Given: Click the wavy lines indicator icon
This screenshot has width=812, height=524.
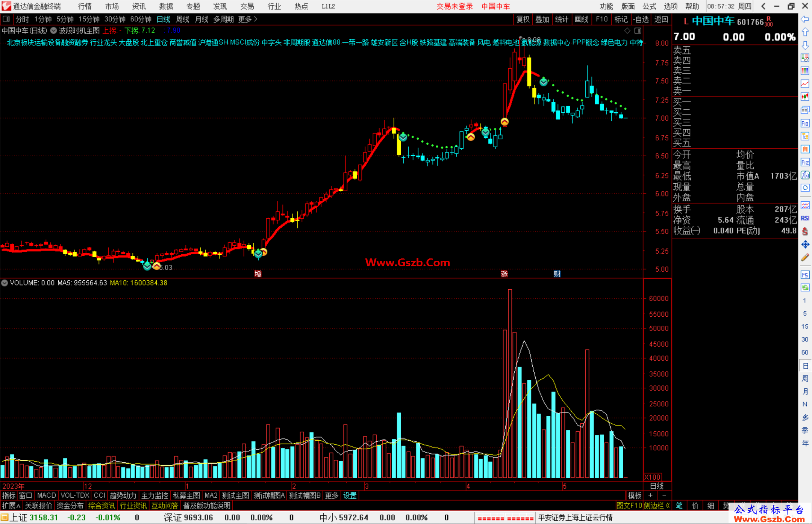Looking at the screenshot, I should (x=805, y=205).
